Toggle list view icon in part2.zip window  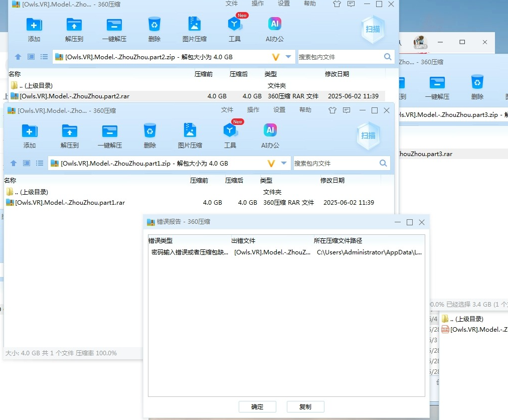(44, 57)
